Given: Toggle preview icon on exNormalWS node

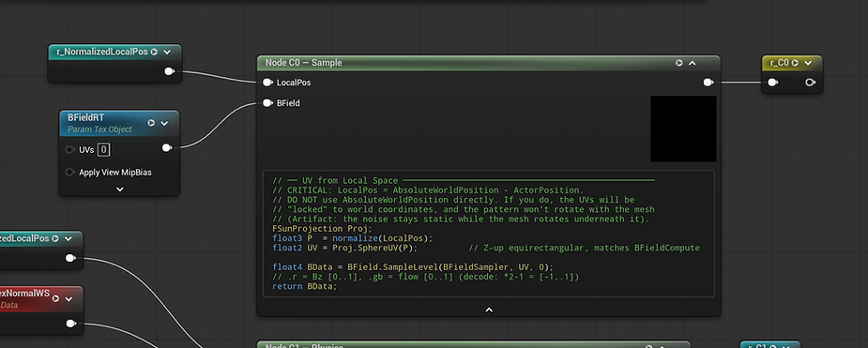Looking at the screenshot, I should tap(56, 299).
